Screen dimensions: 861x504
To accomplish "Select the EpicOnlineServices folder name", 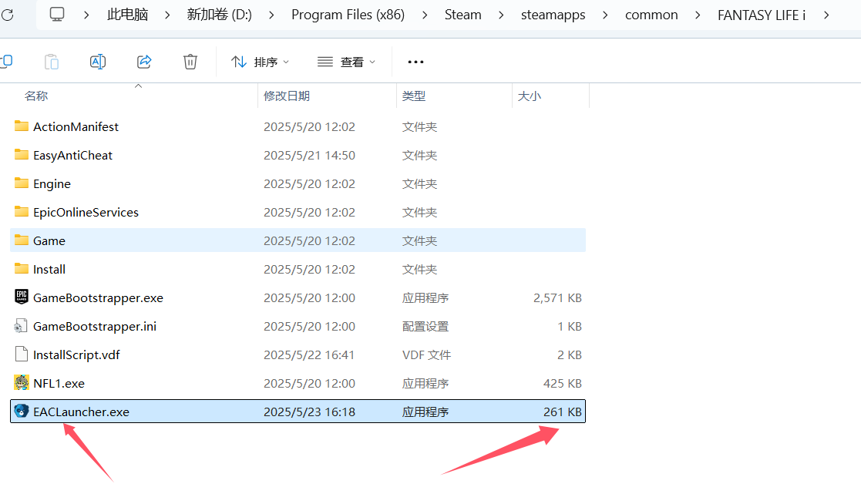I will 86,213.
